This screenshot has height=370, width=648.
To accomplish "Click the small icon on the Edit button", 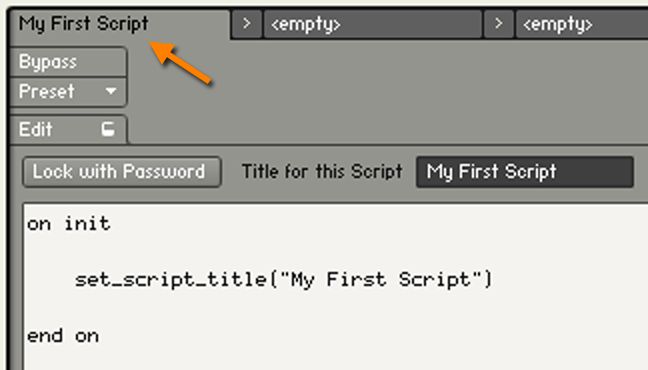I will [x=108, y=129].
